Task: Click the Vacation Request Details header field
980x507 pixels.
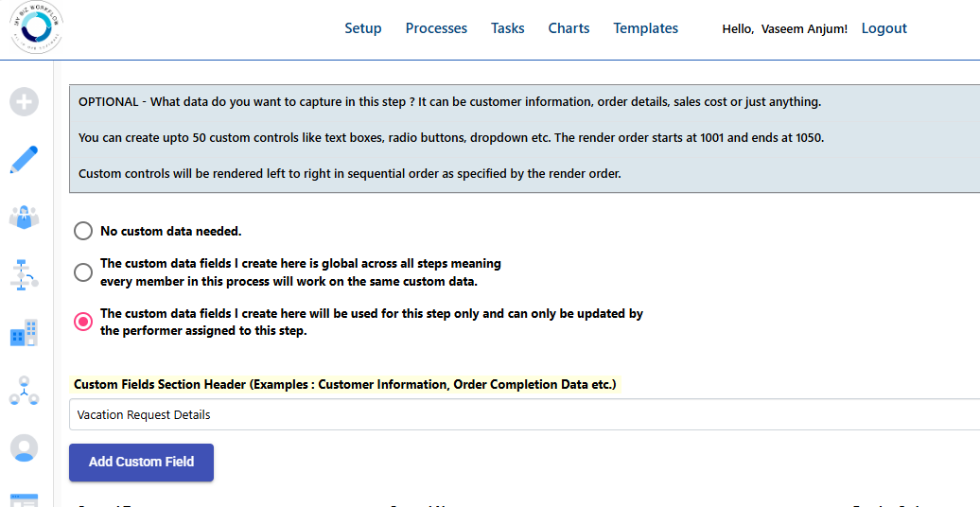Action: click(x=524, y=415)
